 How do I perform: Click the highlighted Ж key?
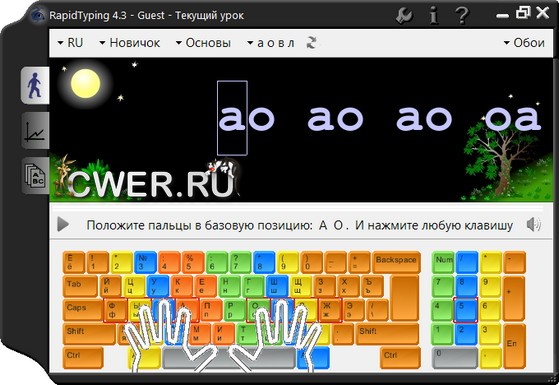330,310
